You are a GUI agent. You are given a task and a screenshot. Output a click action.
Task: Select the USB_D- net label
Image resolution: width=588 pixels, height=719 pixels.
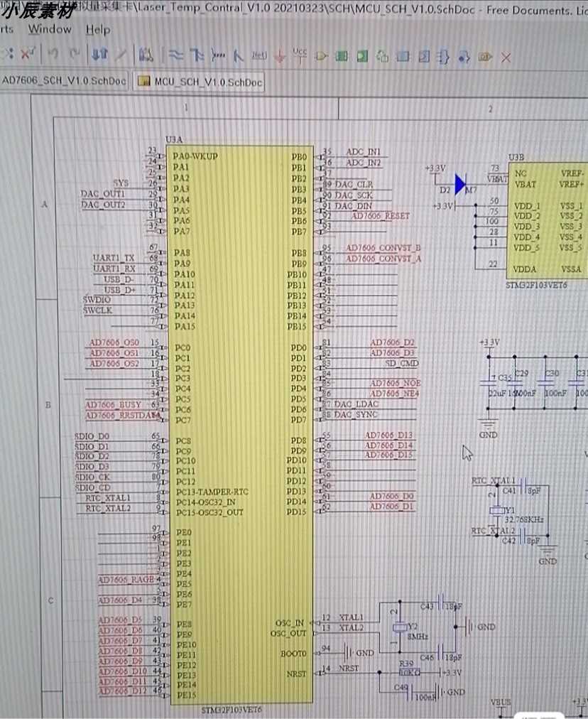click(x=119, y=279)
